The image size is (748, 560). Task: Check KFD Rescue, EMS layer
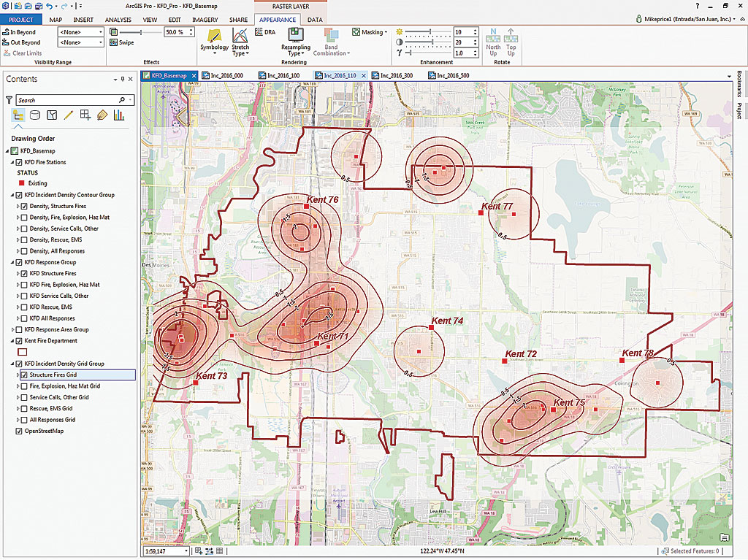point(24,307)
